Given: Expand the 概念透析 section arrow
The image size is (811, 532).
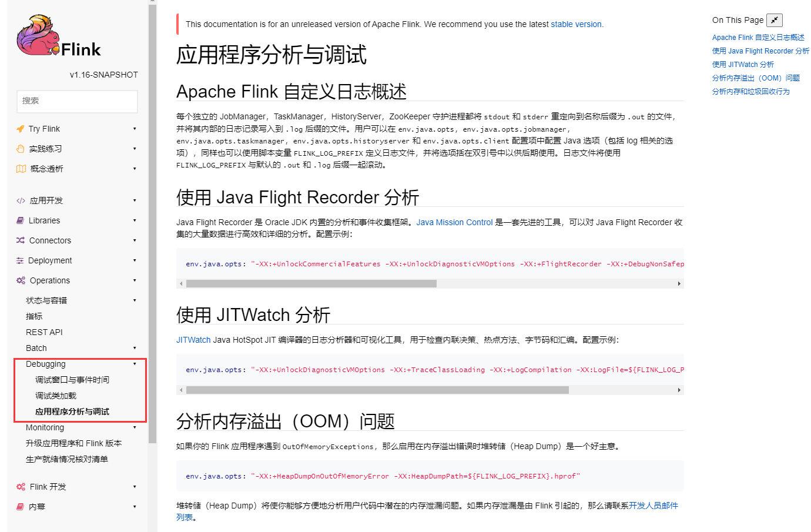Looking at the screenshot, I should click(x=135, y=169).
